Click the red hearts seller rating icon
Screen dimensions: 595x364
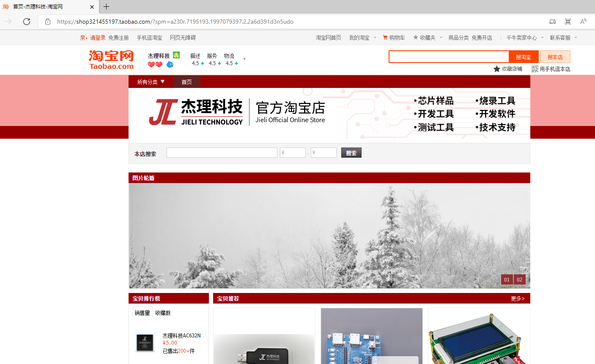coord(155,64)
